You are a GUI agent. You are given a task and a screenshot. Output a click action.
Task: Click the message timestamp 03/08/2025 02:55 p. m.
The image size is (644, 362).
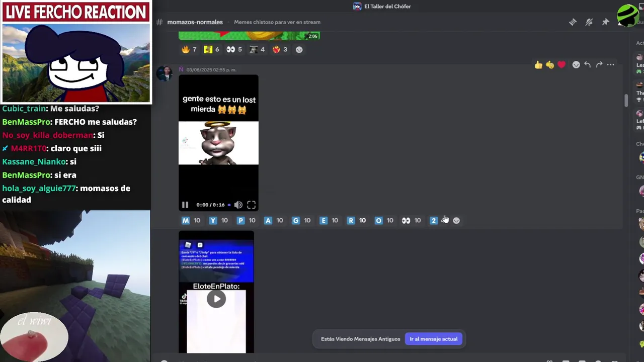(x=211, y=70)
